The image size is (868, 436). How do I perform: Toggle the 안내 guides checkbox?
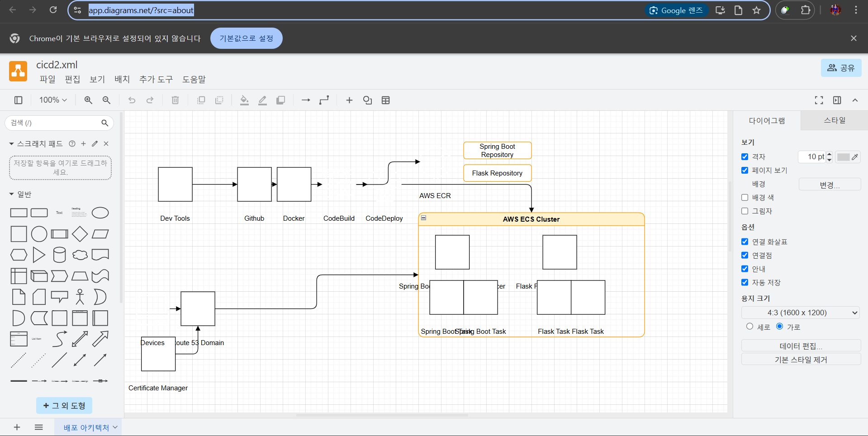click(745, 269)
